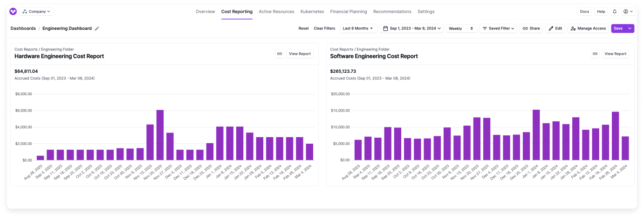Click the Clear Filters link
Screen dimensions: 644x218
(x=324, y=28)
